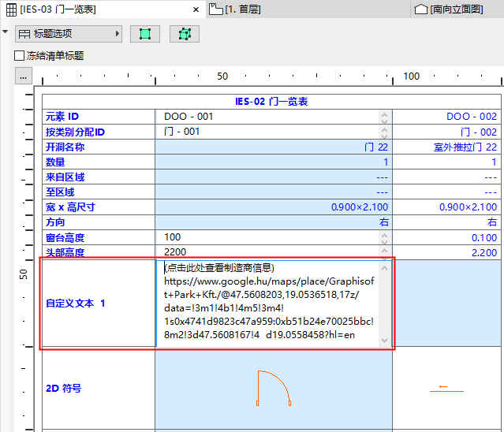Click scroll-down arrow in custom text field
504x432 pixels.
[x=384, y=340]
